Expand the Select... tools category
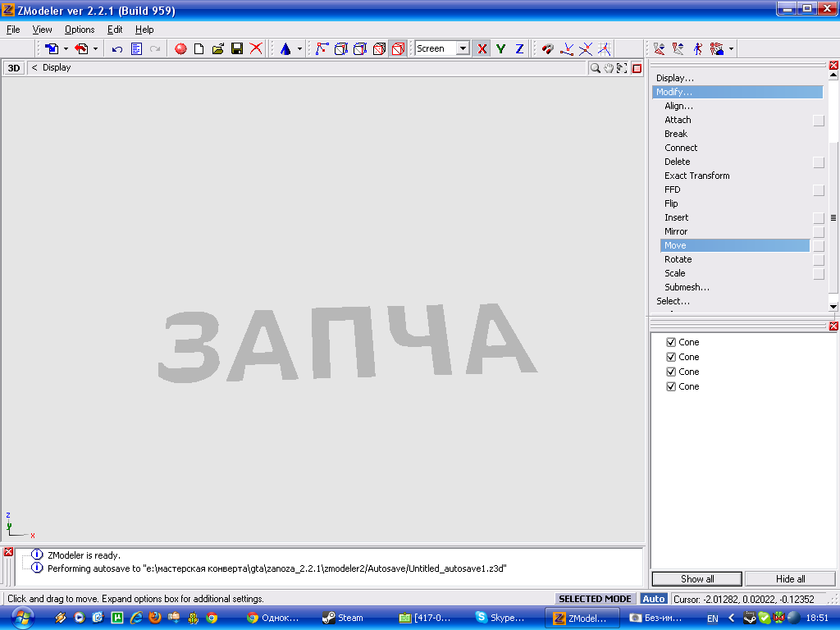 click(673, 301)
